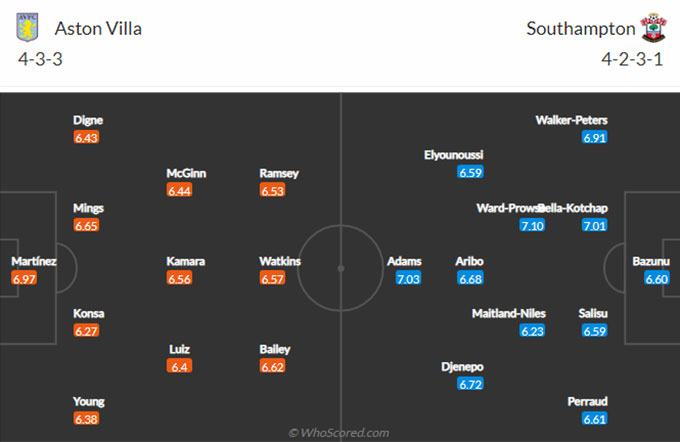The image size is (680, 442).
Task: Select Martínez's 6.97 rating badge
Action: click(24, 278)
